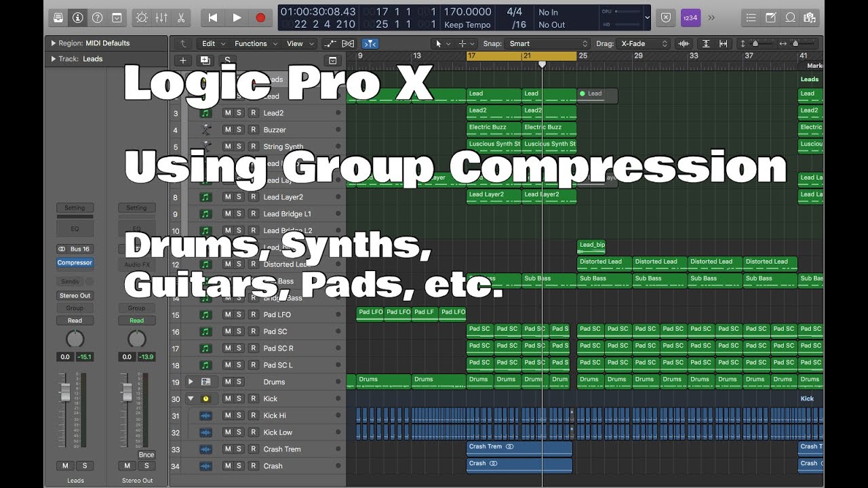868x488 pixels.
Task: Mute the Pad SC track
Action: [227, 331]
